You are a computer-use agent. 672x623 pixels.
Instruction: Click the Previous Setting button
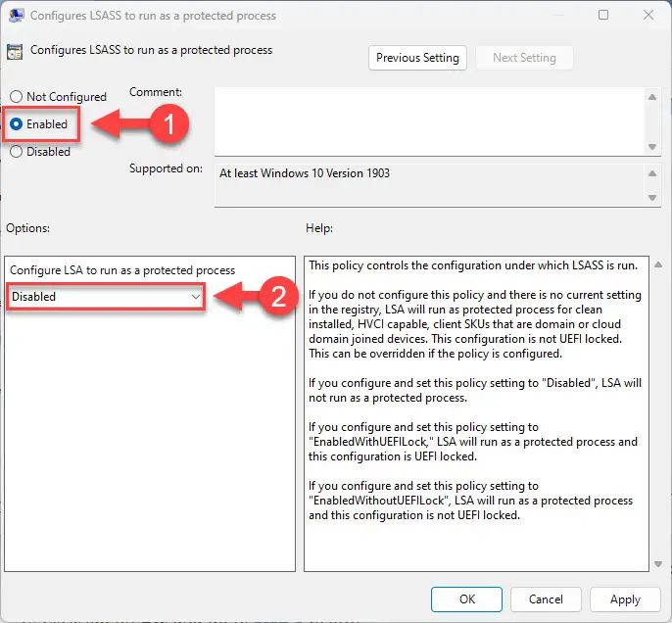(417, 58)
